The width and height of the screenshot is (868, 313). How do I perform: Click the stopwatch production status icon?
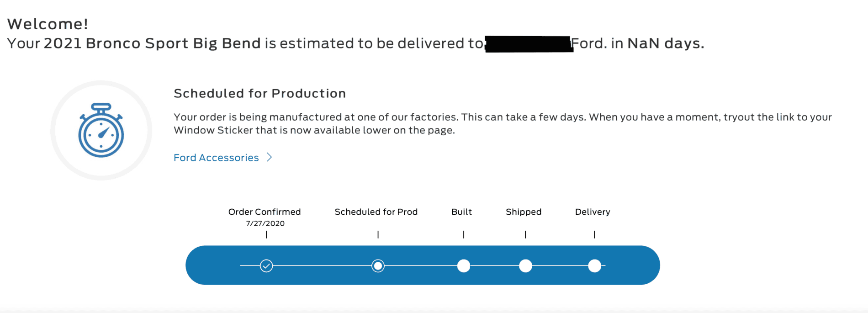point(101,131)
